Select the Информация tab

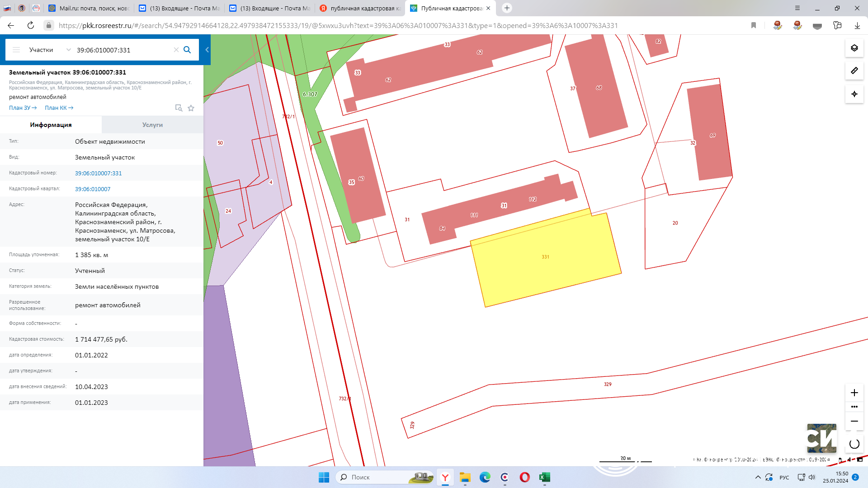click(x=51, y=125)
